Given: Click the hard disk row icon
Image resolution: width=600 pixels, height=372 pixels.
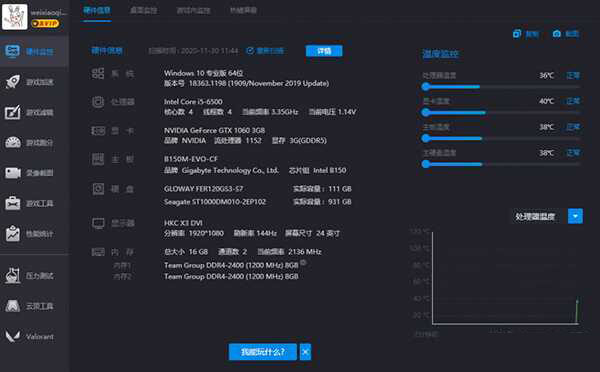Looking at the screenshot, I should pyautogui.click(x=98, y=189).
